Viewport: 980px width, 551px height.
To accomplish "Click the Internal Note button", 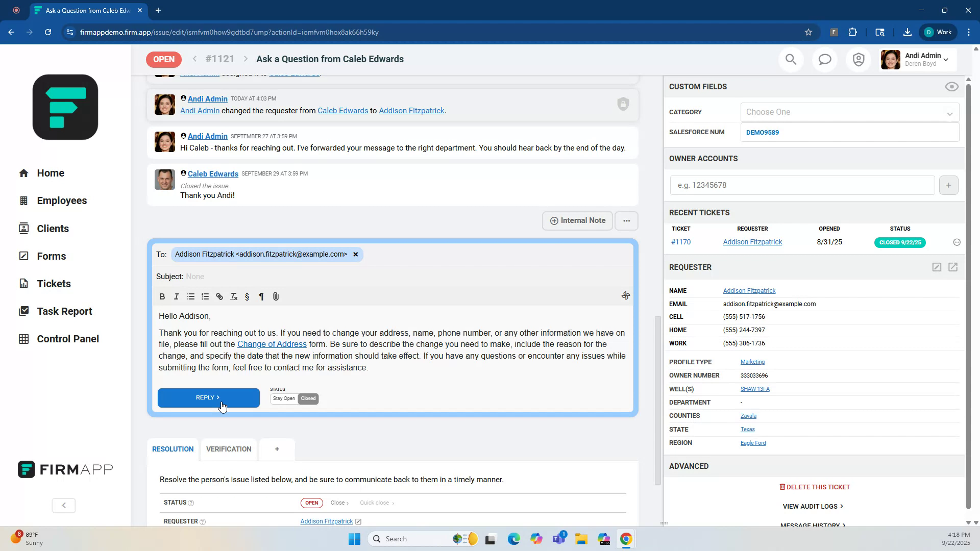I will [577, 220].
